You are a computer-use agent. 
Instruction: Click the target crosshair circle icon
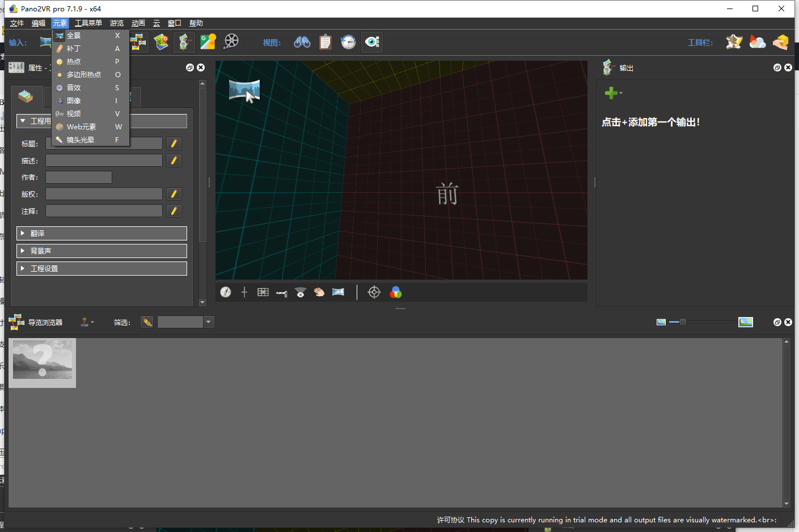pyautogui.click(x=374, y=292)
